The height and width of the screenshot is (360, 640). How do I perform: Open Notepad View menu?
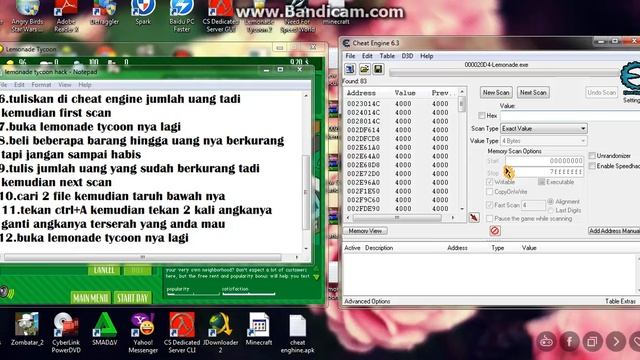click(x=64, y=85)
